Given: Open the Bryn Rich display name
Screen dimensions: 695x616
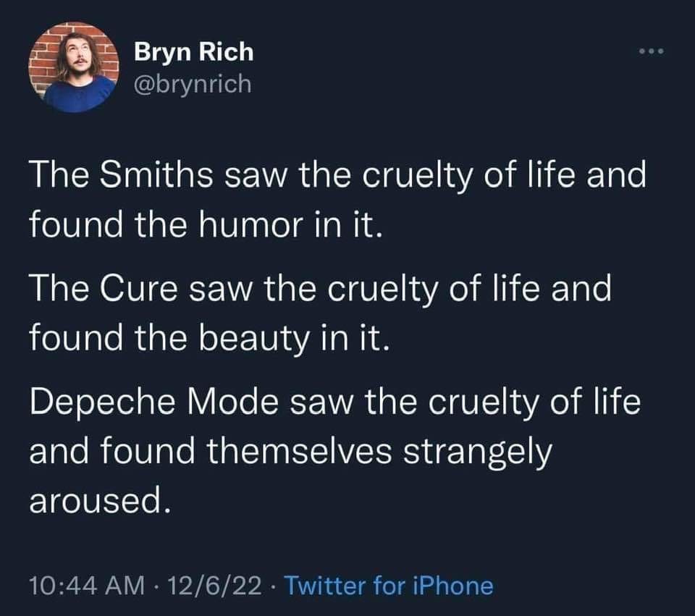Looking at the screenshot, I should (x=194, y=52).
